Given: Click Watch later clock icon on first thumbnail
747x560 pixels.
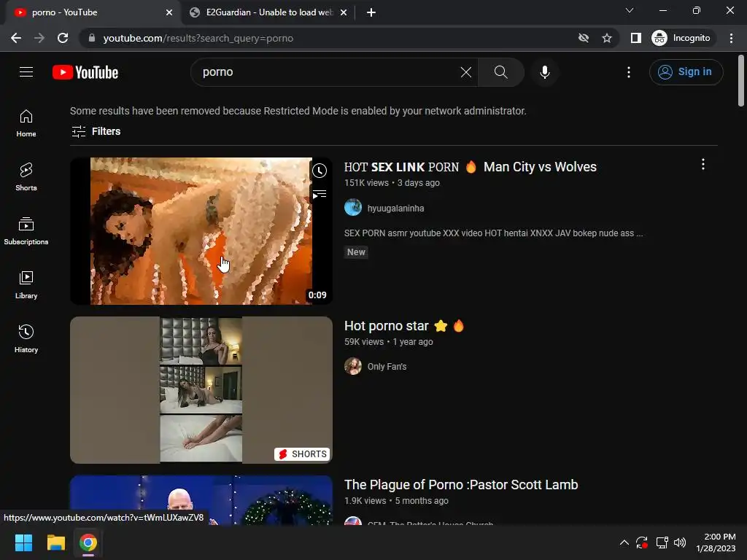Looking at the screenshot, I should tap(320, 171).
